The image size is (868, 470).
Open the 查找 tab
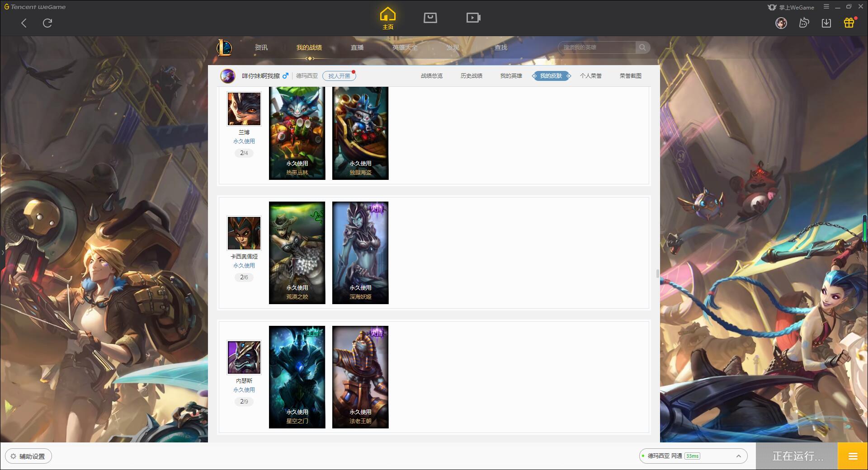tap(501, 47)
